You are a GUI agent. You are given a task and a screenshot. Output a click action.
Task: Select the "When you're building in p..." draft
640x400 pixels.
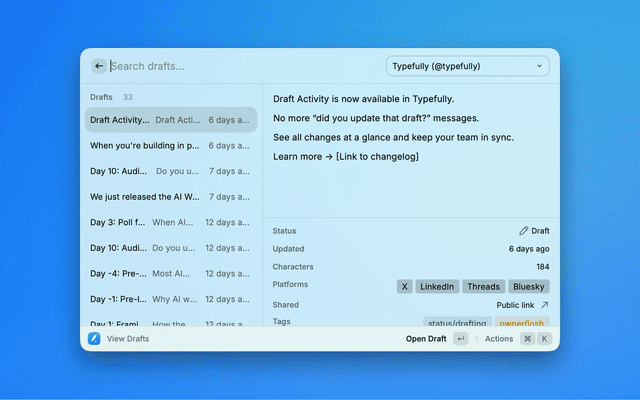[169, 146]
